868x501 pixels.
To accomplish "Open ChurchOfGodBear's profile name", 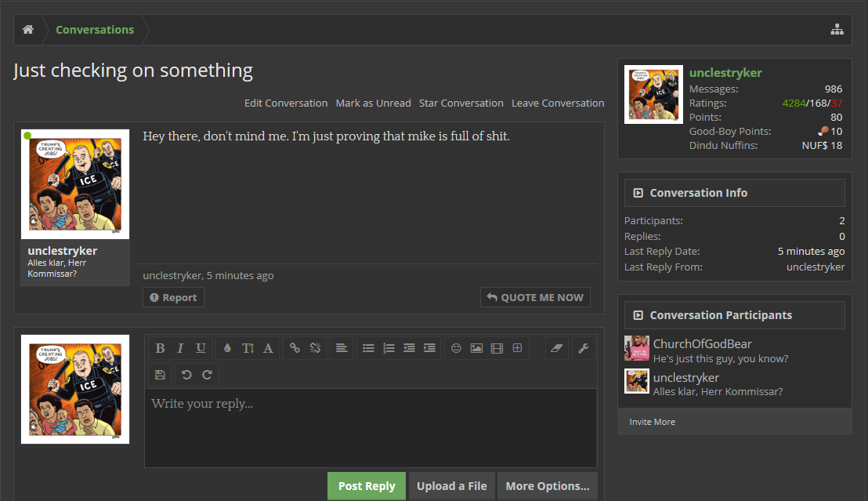I will pos(702,343).
